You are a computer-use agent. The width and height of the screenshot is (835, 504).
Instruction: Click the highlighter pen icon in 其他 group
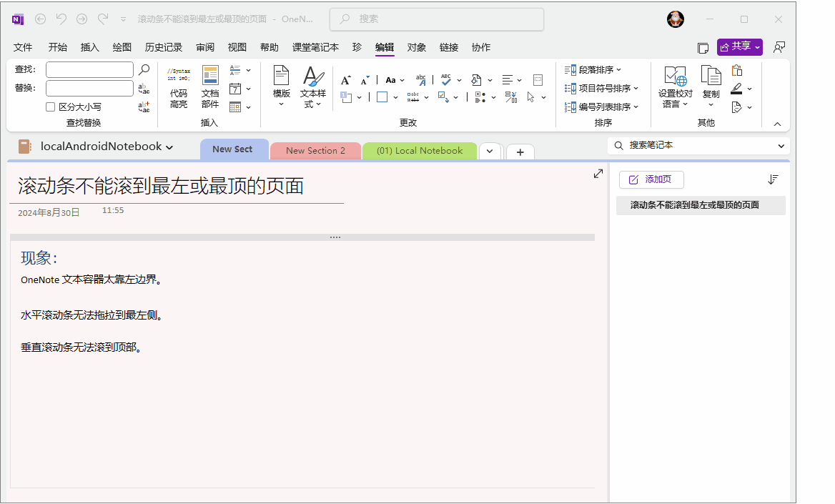pyautogui.click(x=736, y=89)
